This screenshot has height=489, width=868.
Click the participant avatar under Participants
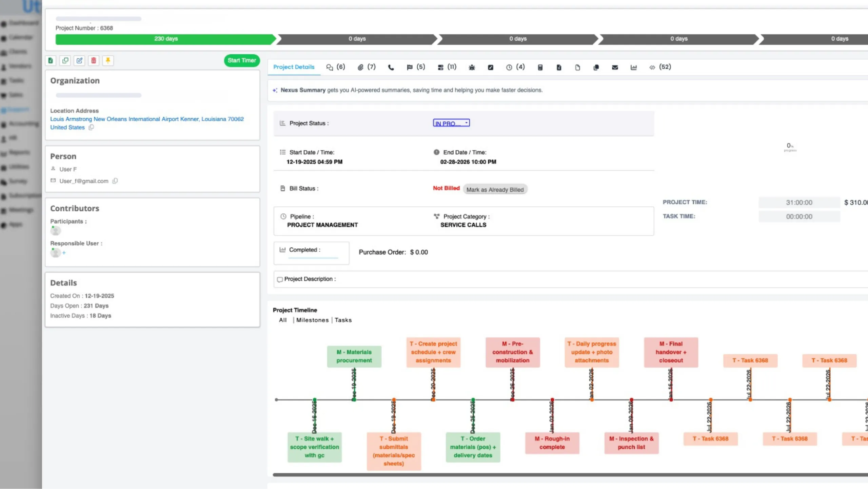click(56, 231)
